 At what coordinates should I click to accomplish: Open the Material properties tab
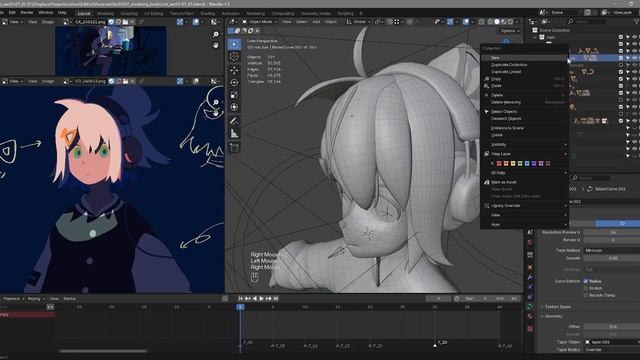[530, 316]
